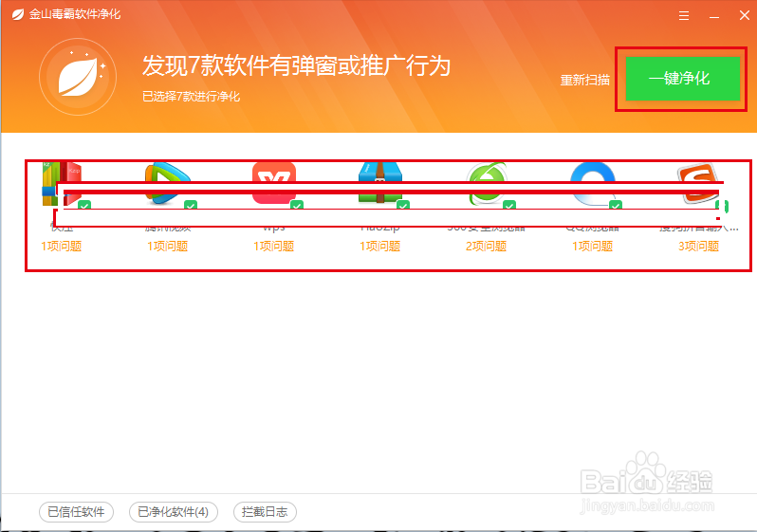Click the 腾讯视频 player icon
This screenshot has height=532, width=757.
click(168, 184)
